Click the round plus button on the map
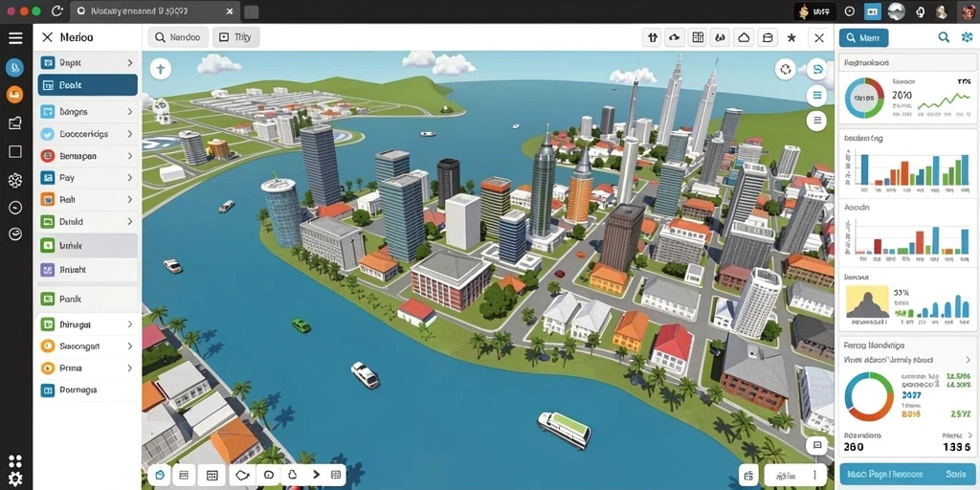The height and width of the screenshot is (490, 980). click(161, 69)
